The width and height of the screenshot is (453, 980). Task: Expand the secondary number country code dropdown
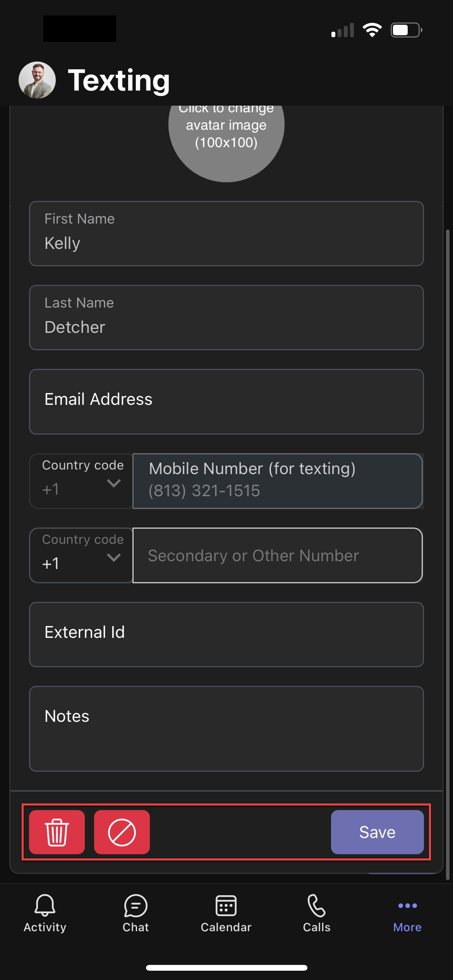coord(81,555)
